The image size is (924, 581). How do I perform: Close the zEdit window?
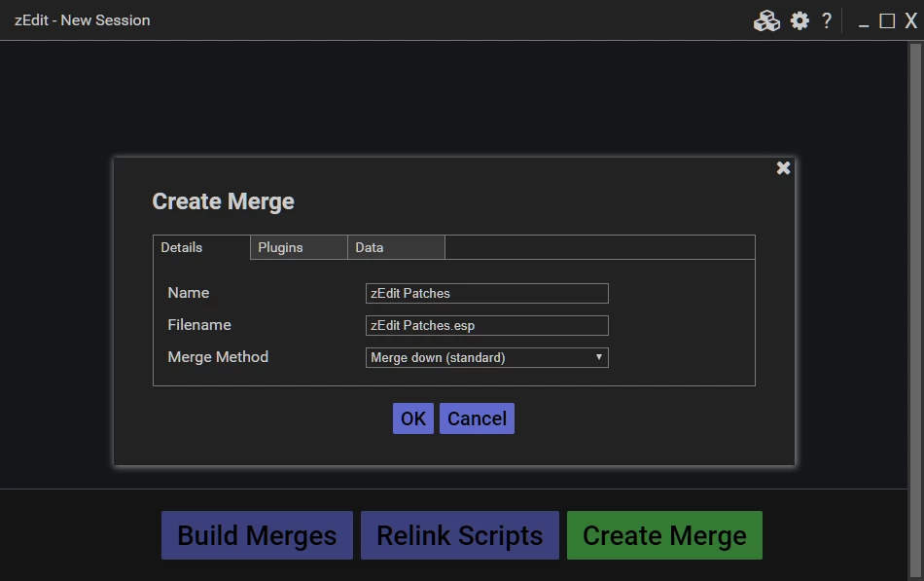[911, 21]
